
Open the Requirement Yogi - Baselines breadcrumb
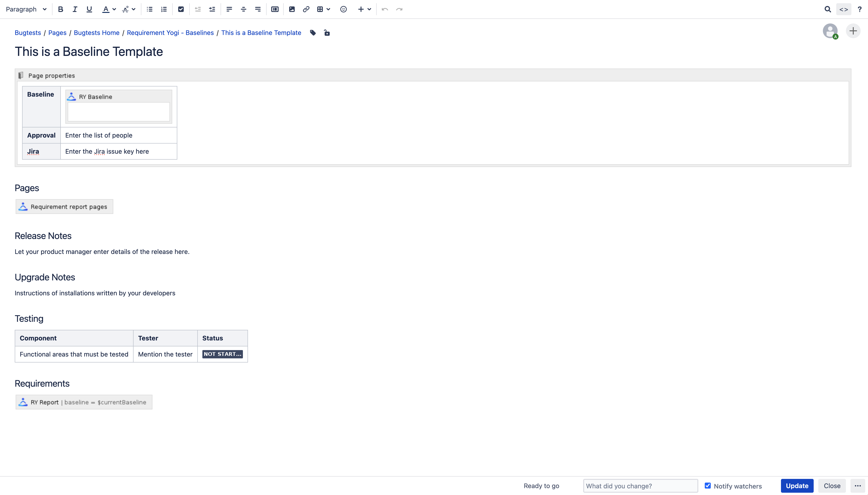(170, 33)
